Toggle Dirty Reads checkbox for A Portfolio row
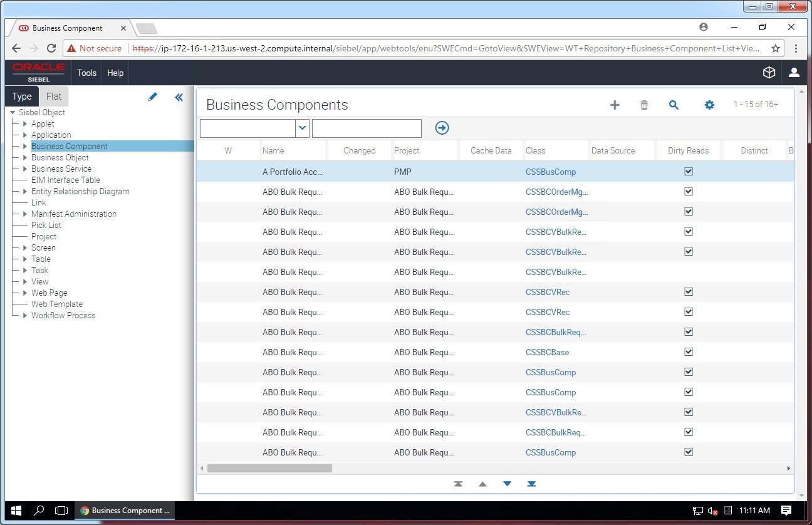The width and height of the screenshot is (812, 525). (x=689, y=172)
